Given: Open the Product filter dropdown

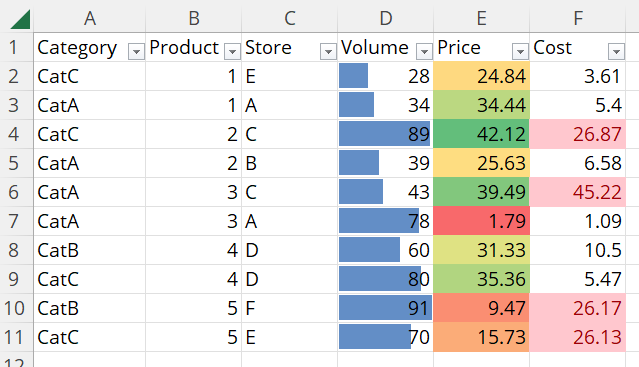Looking at the screenshot, I should click(232, 52).
